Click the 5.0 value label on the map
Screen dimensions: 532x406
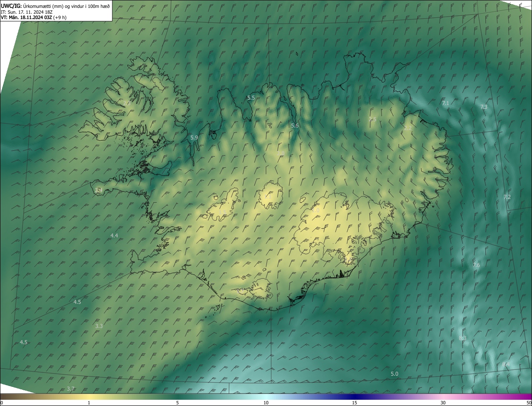[394, 374]
